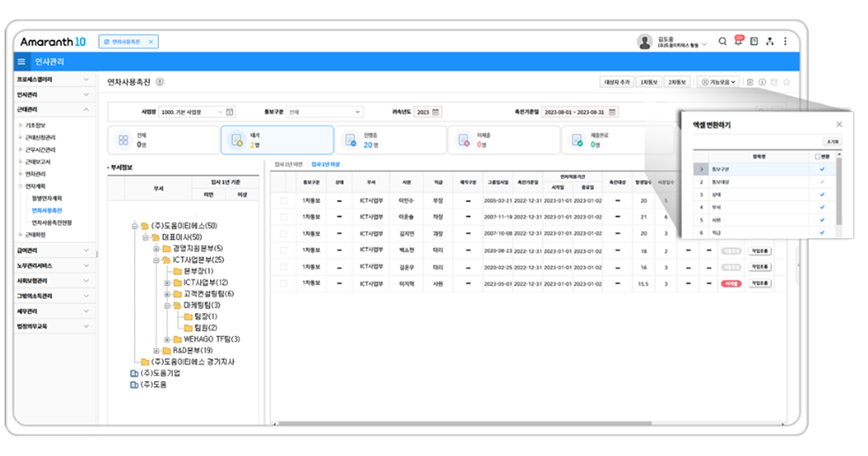This screenshot has height=456, width=868.
Task: Click the 1차통보 button in toolbar
Action: coord(648,82)
